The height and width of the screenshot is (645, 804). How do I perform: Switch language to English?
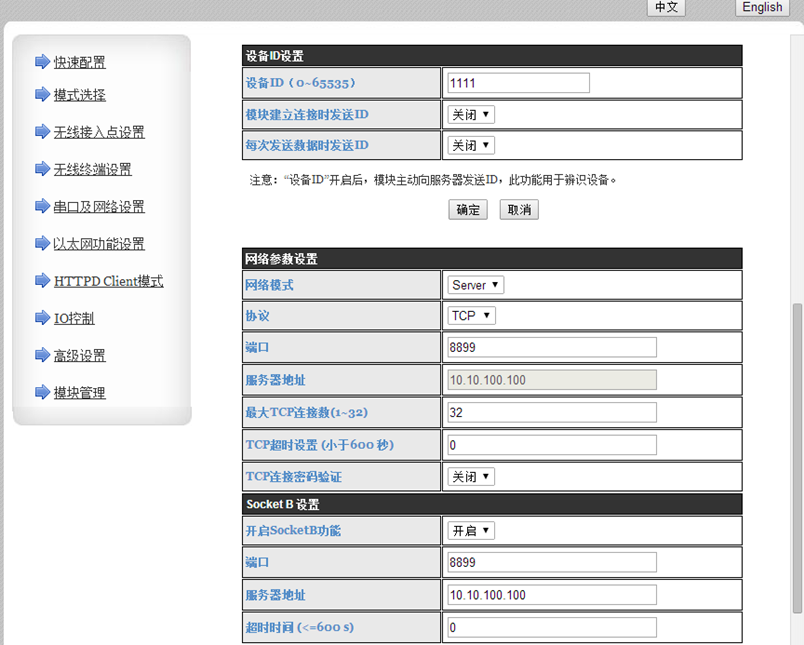(763, 7)
